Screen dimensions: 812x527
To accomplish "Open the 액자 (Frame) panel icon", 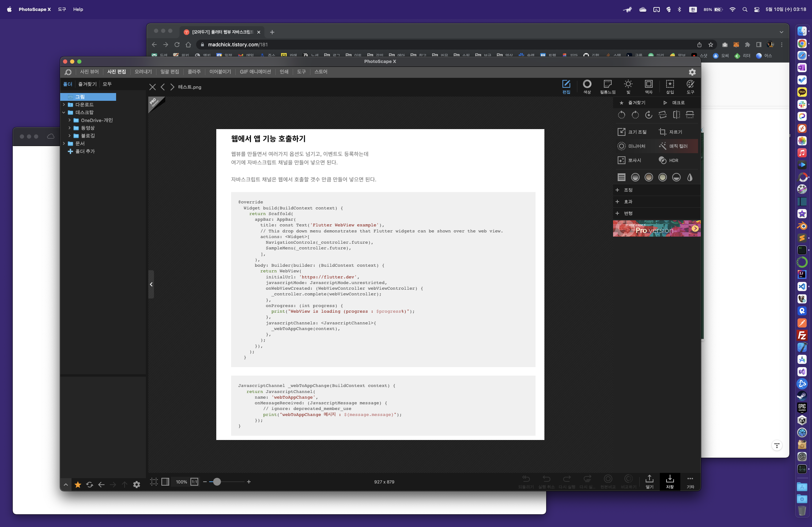I will click(649, 87).
